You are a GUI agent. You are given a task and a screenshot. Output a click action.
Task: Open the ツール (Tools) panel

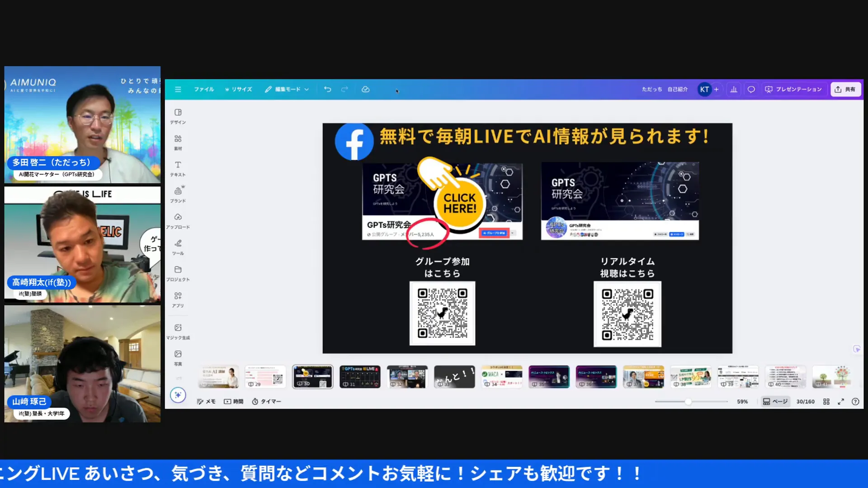(x=178, y=247)
